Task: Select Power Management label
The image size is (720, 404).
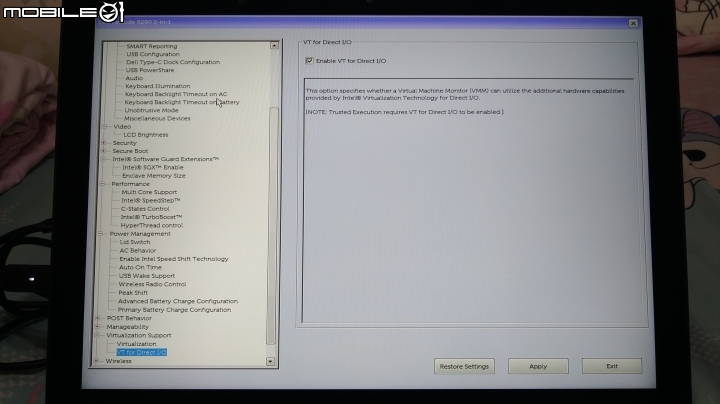Action: pyautogui.click(x=140, y=234)
